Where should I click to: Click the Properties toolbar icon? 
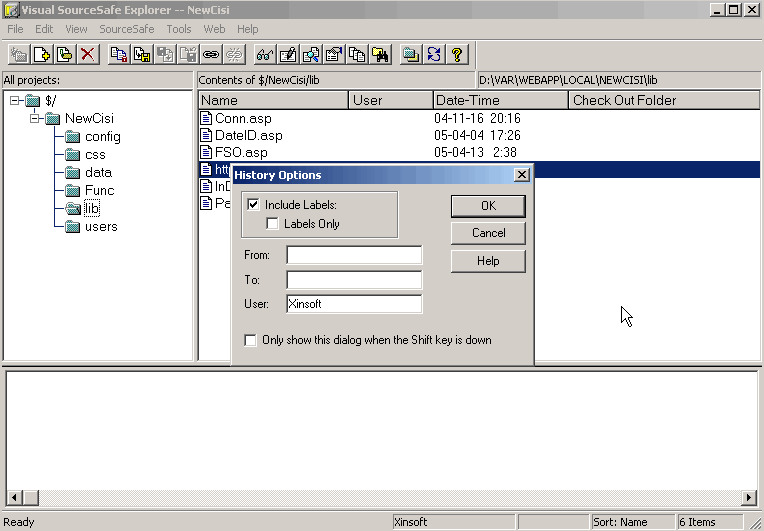coord(334,54)
